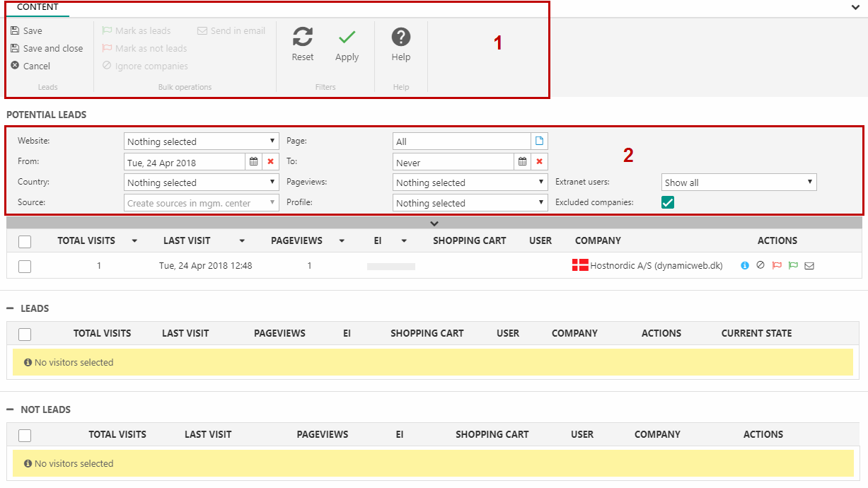Switch to the Content ribbon tab
This screenshot has width=868, height=488.
coord(37,7)
